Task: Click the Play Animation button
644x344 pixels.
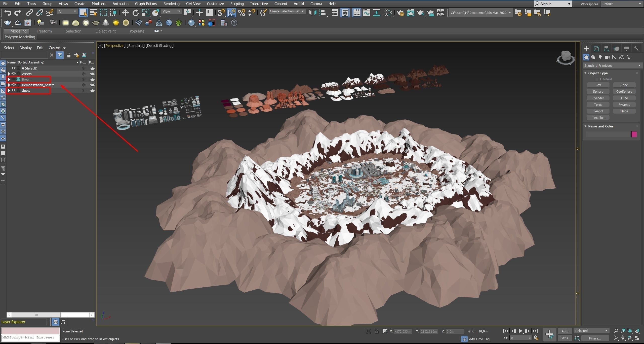Action: (520, 331)
